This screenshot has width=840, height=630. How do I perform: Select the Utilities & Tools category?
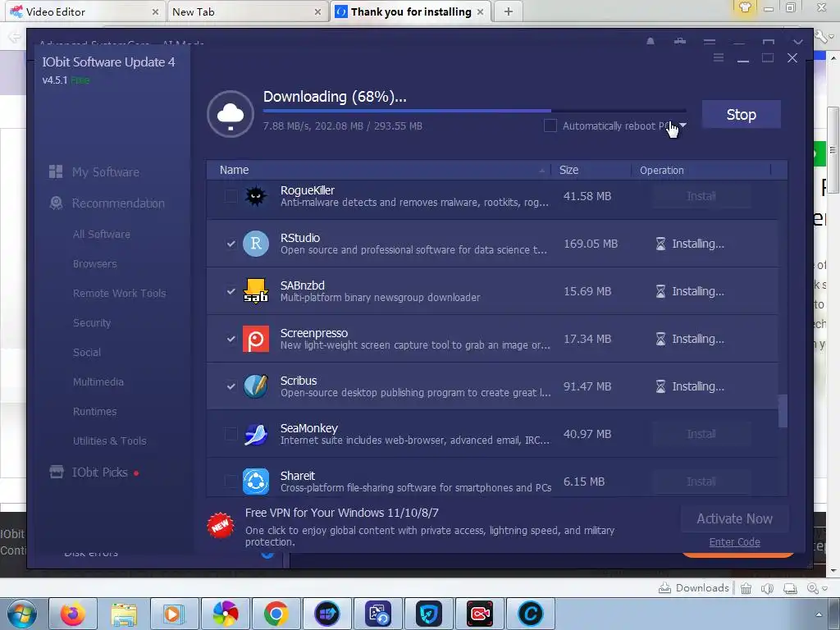109,441
